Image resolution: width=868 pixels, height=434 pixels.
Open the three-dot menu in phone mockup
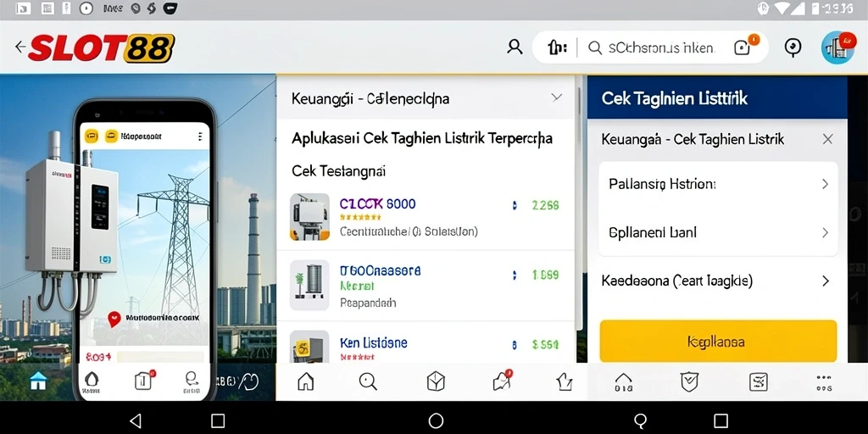[200, 136]
